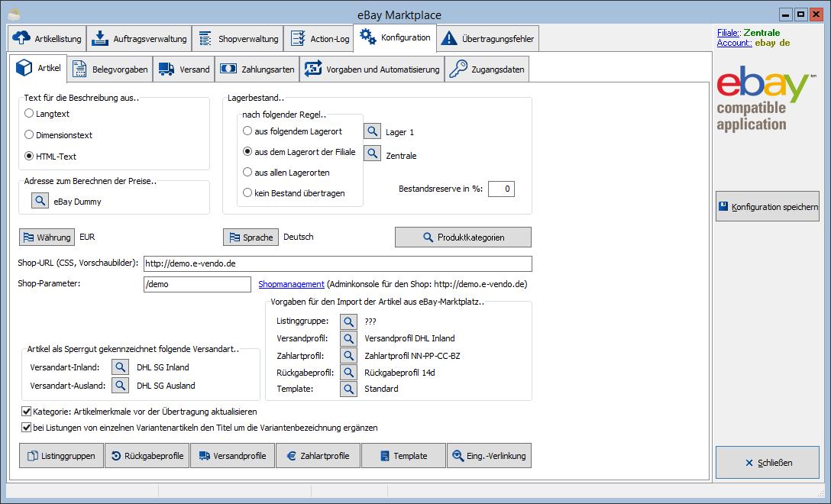Open lookup for Listinggruppe field

pyautogui.click(x=348, y=321)
